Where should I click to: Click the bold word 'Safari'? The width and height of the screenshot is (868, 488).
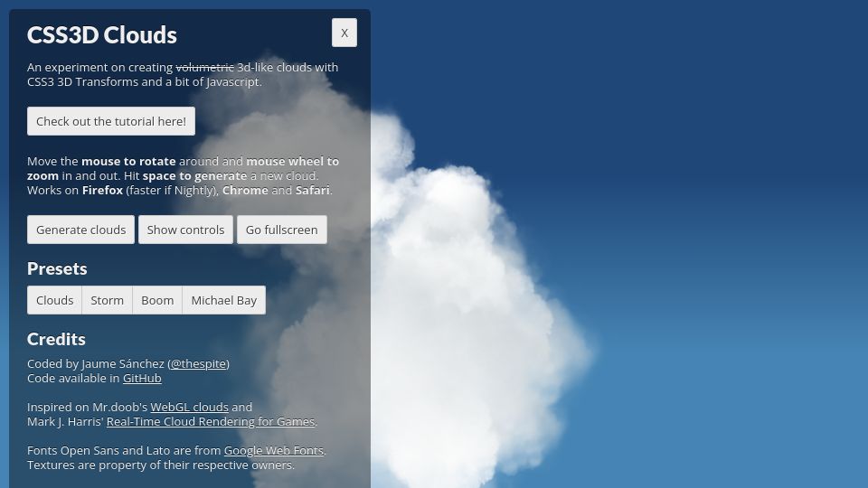tap(312, 191)
